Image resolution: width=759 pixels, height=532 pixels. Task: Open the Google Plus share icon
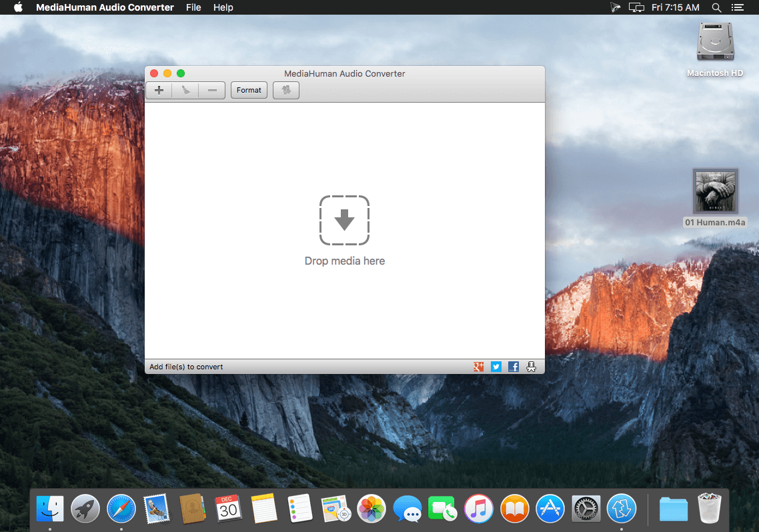tap(479, 367)
